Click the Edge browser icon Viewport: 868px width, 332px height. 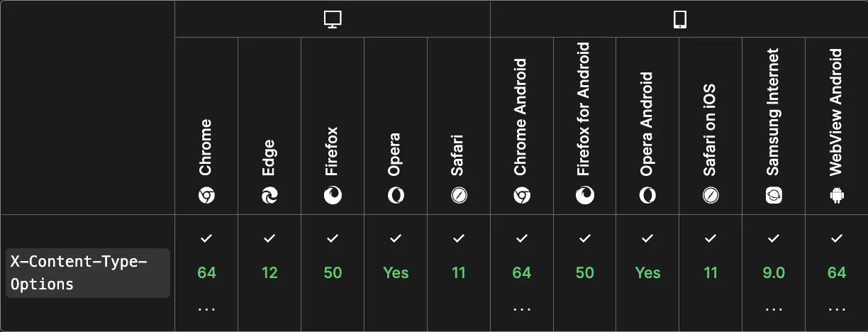[x=269, y=195]
